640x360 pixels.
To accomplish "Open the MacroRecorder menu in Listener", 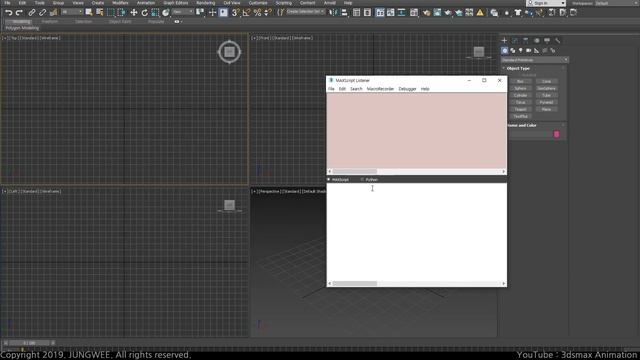I will 380,89.
